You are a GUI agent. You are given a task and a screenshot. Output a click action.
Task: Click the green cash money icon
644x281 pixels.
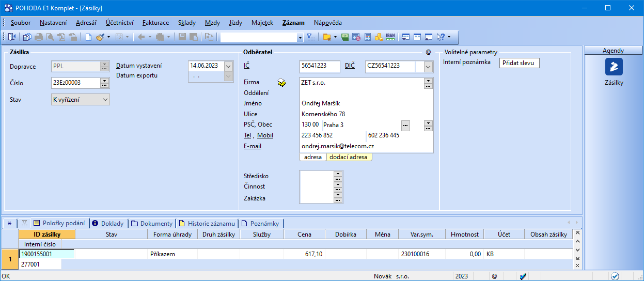345,37
